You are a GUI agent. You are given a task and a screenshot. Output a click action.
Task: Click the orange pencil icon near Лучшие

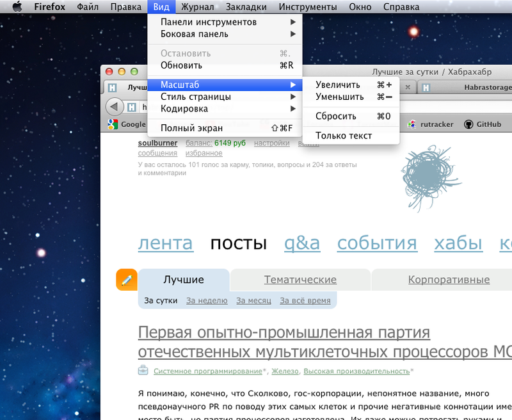click(126, 280)
